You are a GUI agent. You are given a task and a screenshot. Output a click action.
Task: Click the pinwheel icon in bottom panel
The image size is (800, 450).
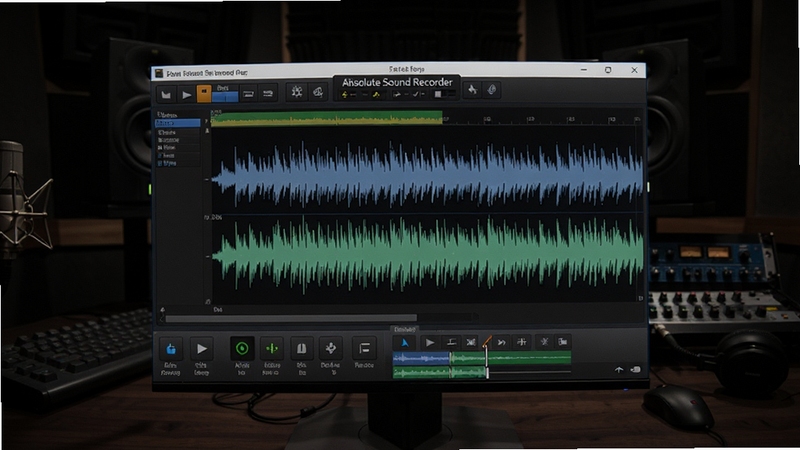[331, 348]
